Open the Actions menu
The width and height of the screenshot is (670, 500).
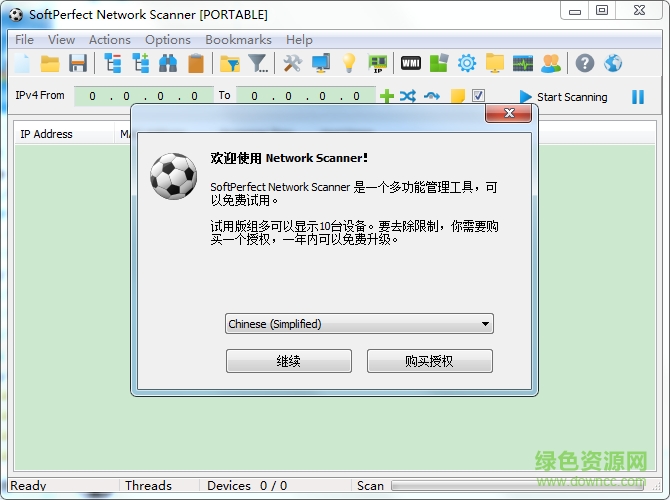[x=110, y=40]
